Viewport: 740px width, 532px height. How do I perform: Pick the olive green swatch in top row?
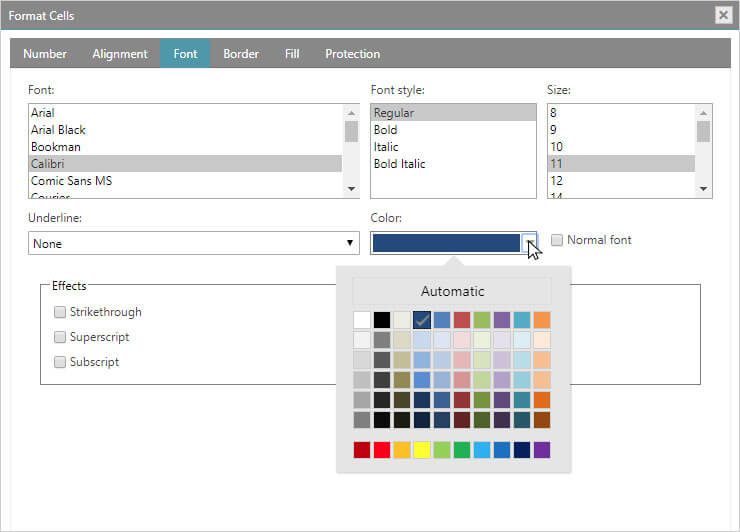(482, 320)
